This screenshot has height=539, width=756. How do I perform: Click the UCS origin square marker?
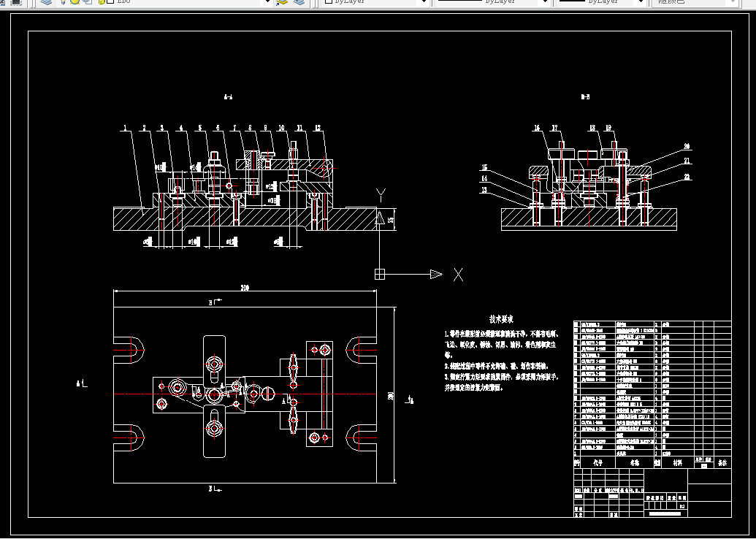[x=380, y=274]
